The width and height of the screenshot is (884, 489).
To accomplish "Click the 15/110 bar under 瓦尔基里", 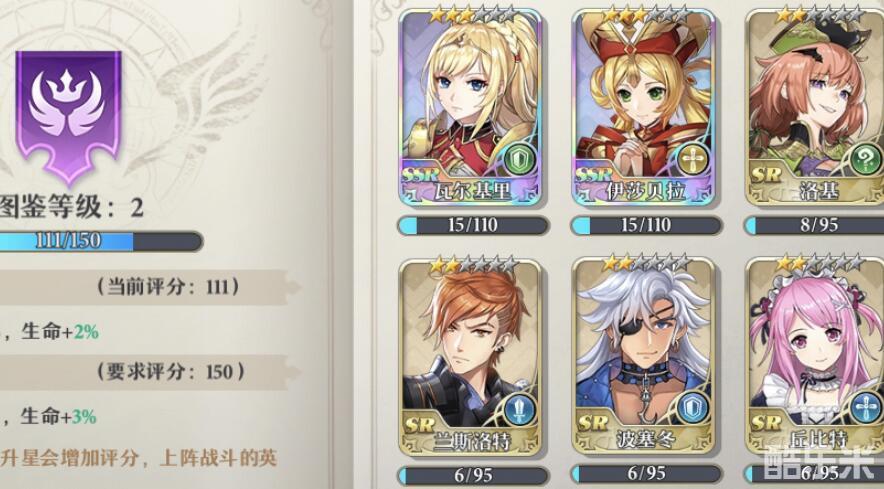I will (x=473, y=226).
